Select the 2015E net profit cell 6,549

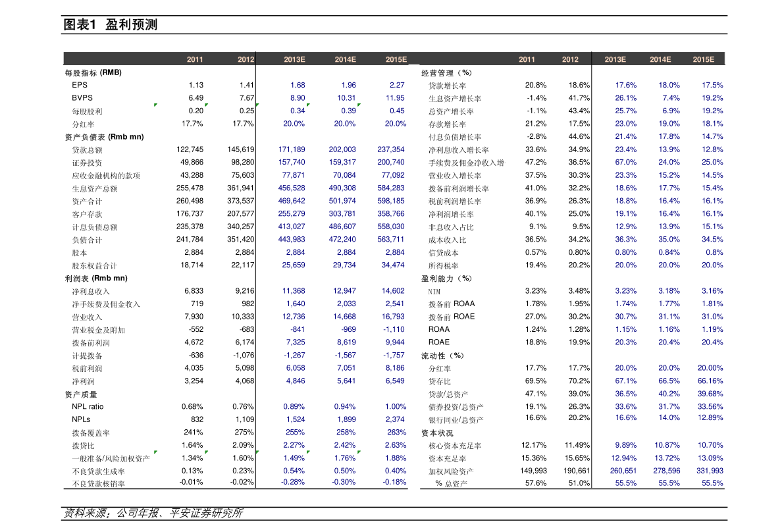(x=394, y=381)
